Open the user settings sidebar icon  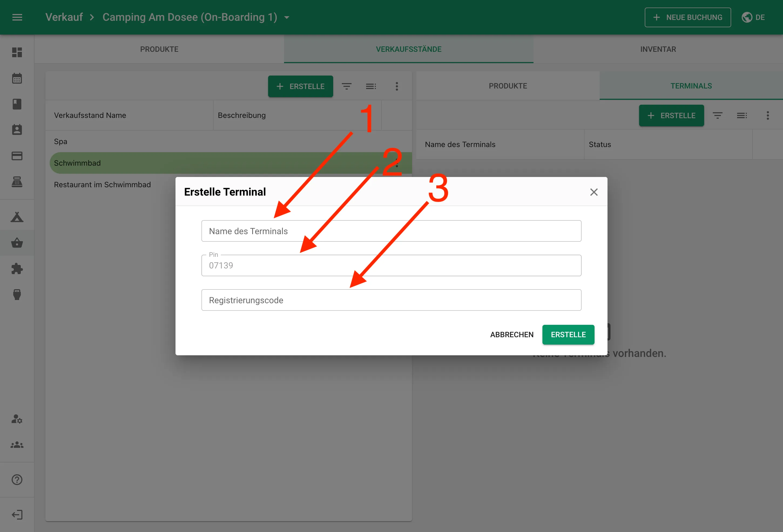[x=17, y=419]
